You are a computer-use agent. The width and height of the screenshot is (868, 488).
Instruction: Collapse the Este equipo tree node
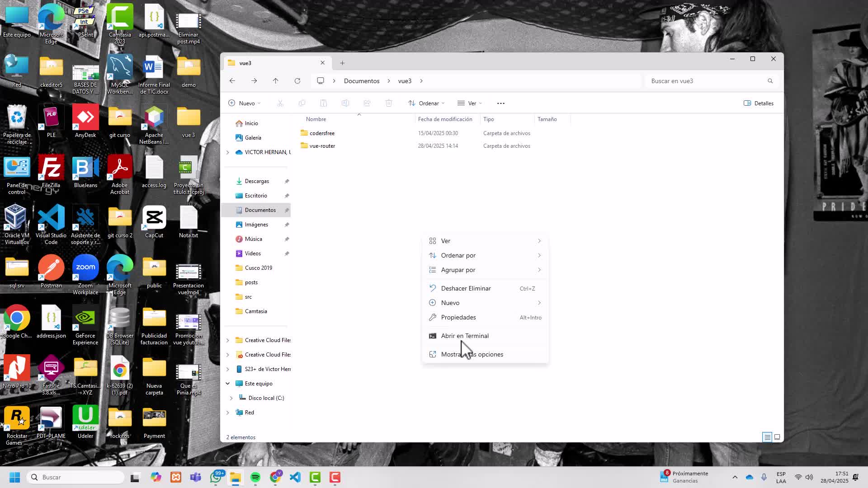pos(228,384)
